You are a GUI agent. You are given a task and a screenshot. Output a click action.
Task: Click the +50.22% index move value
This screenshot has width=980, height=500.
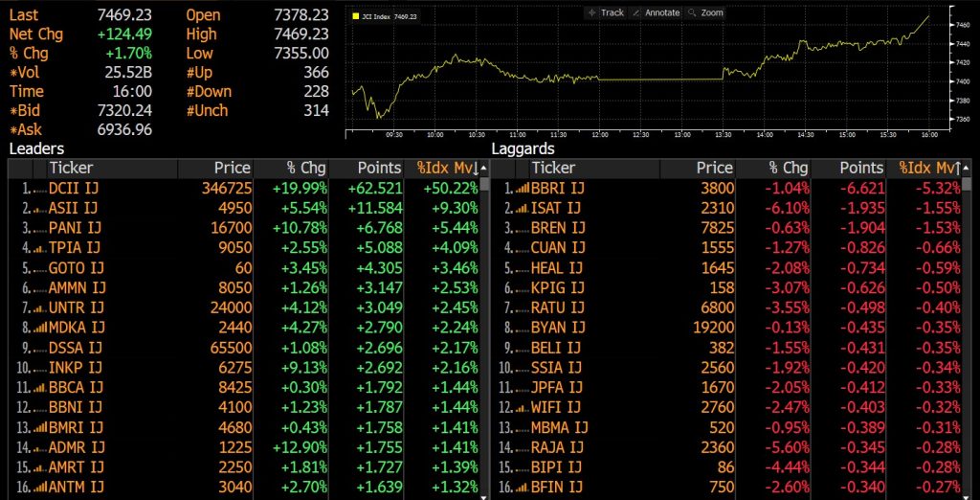(x=450, y=188)
